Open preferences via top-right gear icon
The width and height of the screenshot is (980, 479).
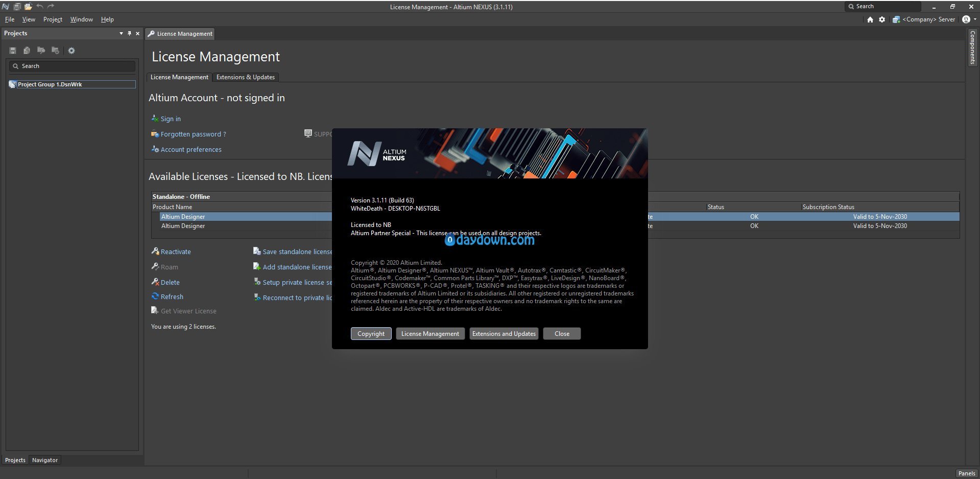pos(882,19)
